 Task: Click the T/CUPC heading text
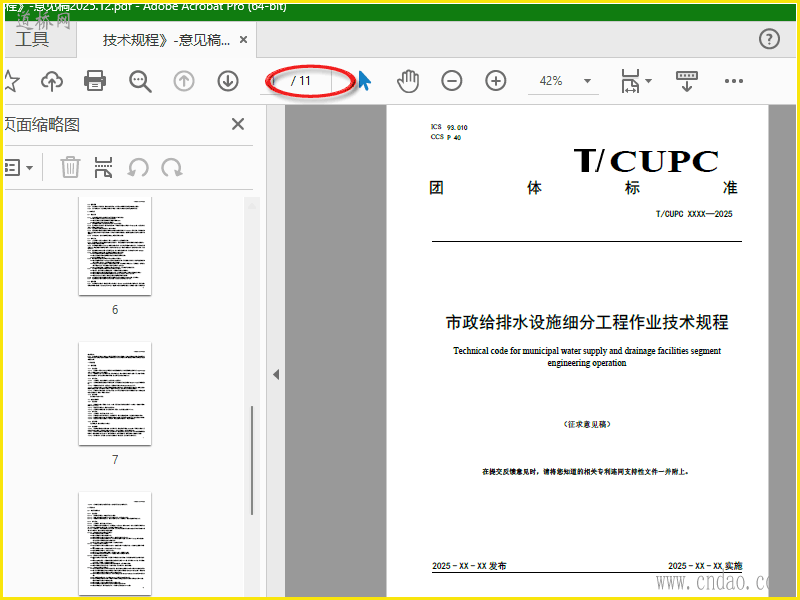pyautogui.click(x=646, y=161)
